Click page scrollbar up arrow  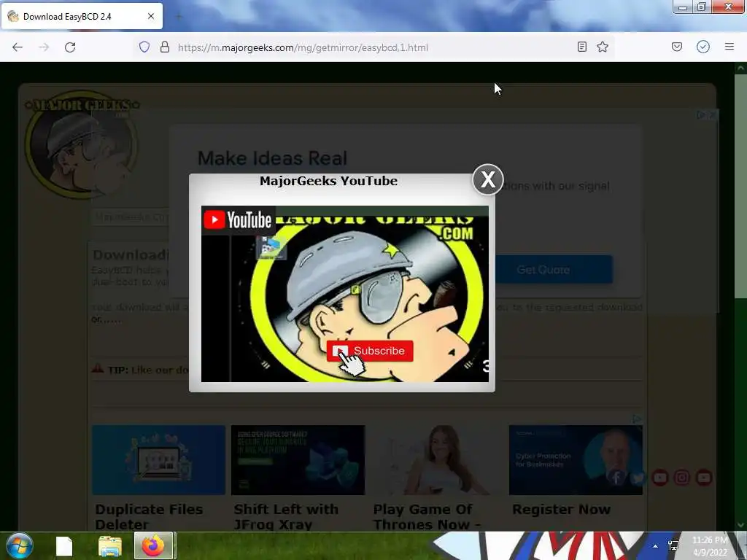[740, 68]
